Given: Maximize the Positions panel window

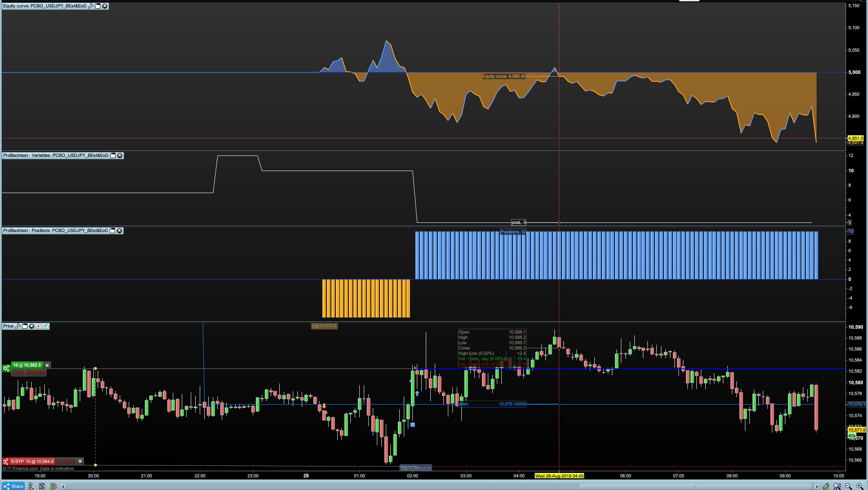Looking at the screenshot, I should [113, 231].
